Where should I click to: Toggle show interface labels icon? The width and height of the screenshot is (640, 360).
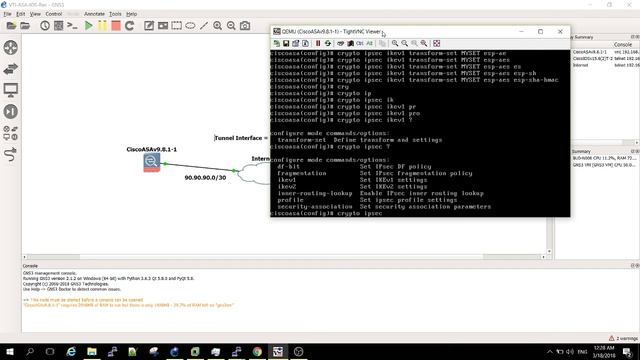58,26
